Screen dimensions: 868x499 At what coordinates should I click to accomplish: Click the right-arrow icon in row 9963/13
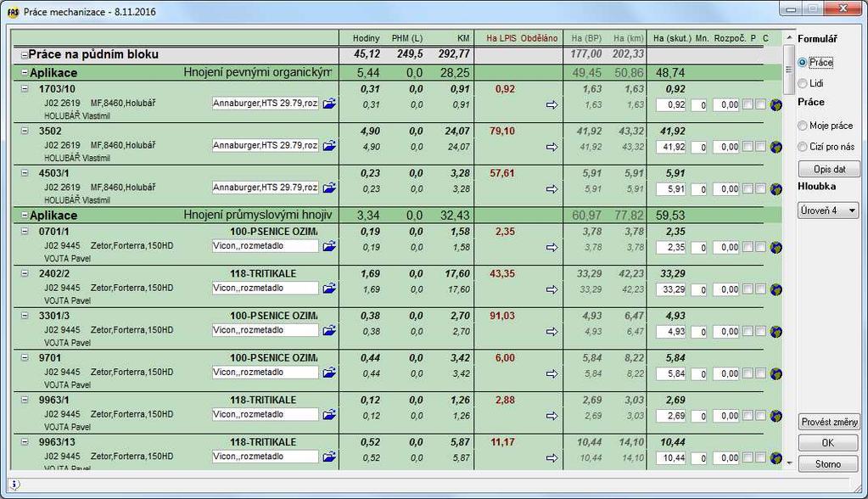pyautogui.click(x=552, y=457)
